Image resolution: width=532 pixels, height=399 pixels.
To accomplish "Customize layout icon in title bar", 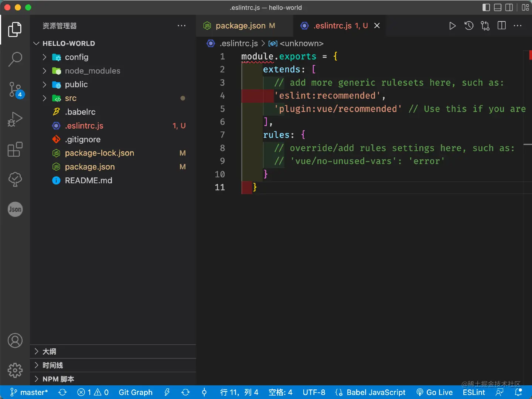I will (525, 7).
